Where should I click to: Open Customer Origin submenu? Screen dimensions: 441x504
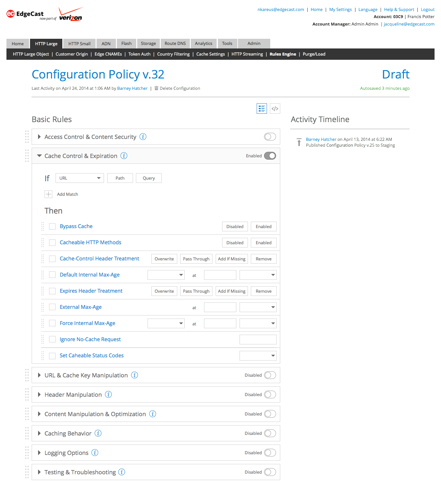point(72,54)
